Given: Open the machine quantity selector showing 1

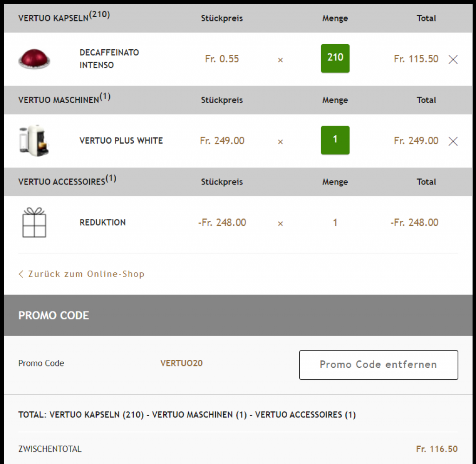Looking at the screenshot, I should point(335,140).
